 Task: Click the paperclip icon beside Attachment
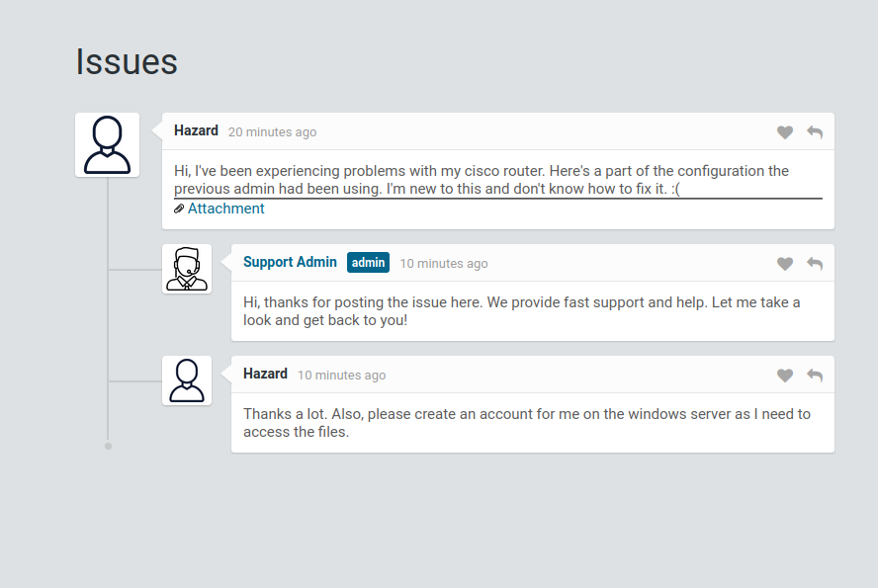click(x=179, y=209)
